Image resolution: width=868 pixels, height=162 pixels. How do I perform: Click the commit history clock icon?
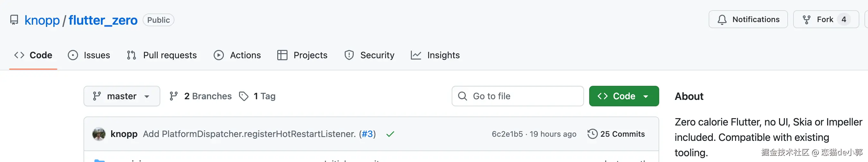[x=592, y=134]
